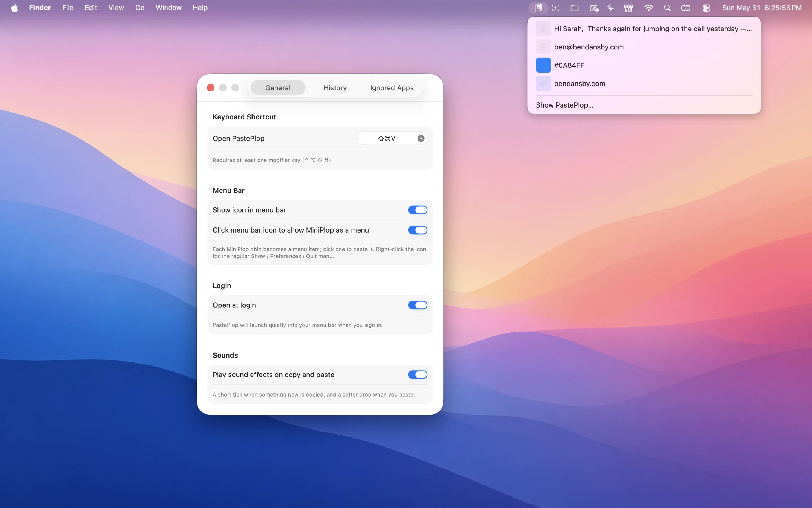
Task: Open the screen capture icon in menu bar
Action: (556, 8)
